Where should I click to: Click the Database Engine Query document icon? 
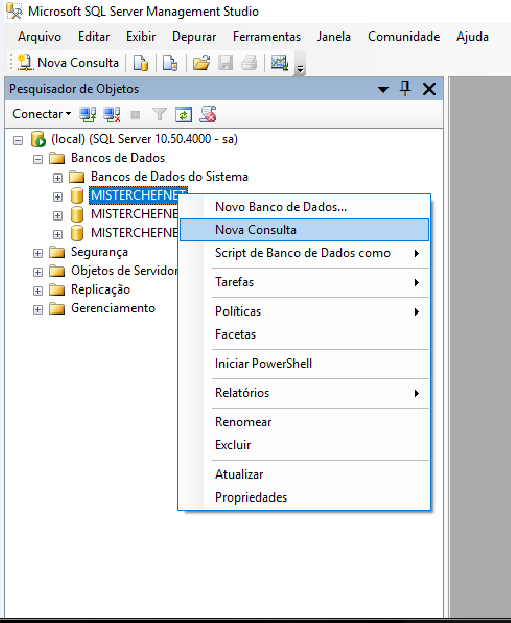click(x=141, y=63)
